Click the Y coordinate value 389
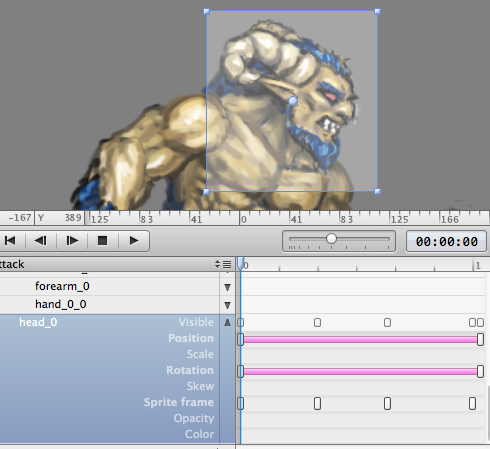This screenshot has width=490, height=449. [x=73, y=218]
